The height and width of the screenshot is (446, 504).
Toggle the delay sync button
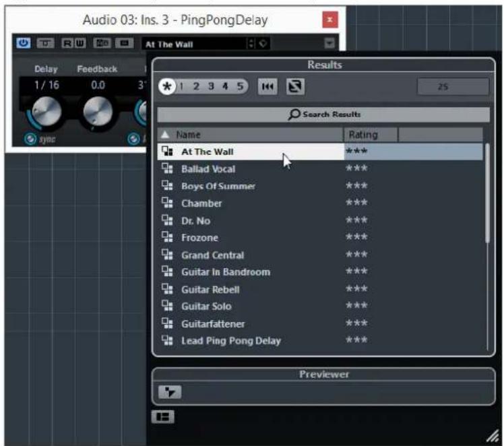30,139
